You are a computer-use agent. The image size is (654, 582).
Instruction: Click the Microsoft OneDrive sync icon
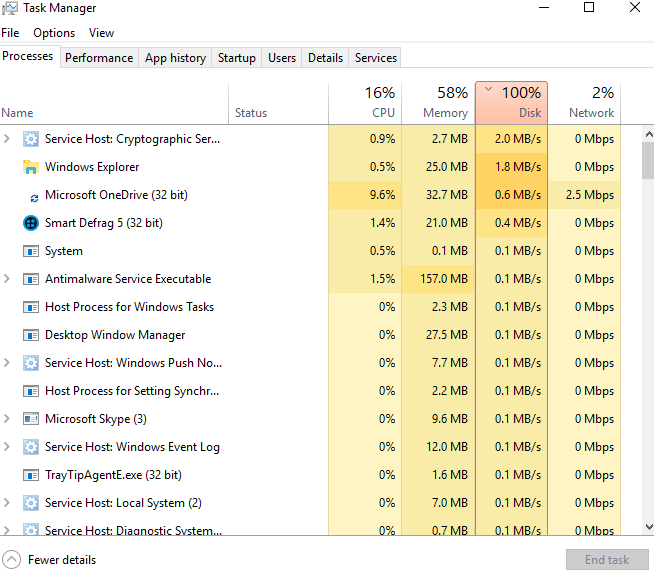pyautogui.click(x=34, y=198)
